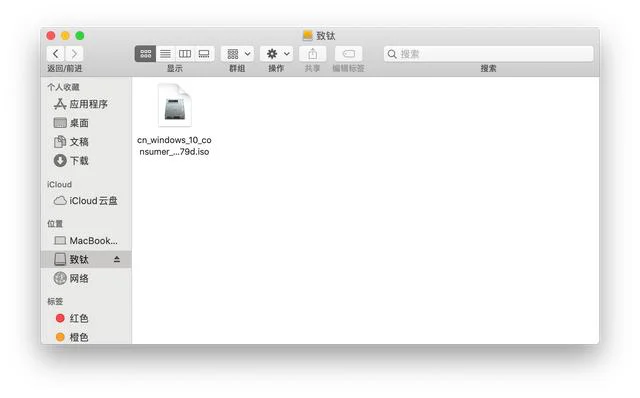Switch to icon view
This screenshot has height=398, width=640.
click(145, 54)
